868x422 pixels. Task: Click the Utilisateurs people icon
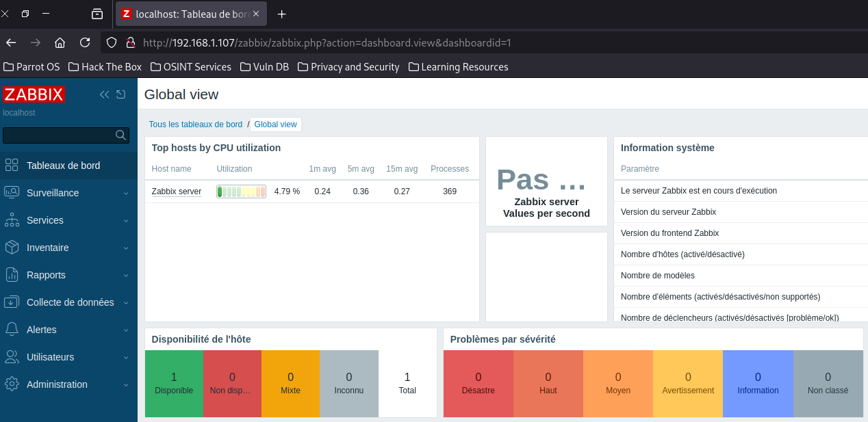12,356
